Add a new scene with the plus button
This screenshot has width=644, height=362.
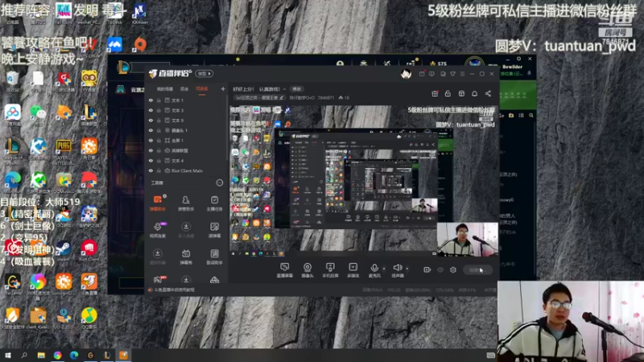click(x=223, y=89)
